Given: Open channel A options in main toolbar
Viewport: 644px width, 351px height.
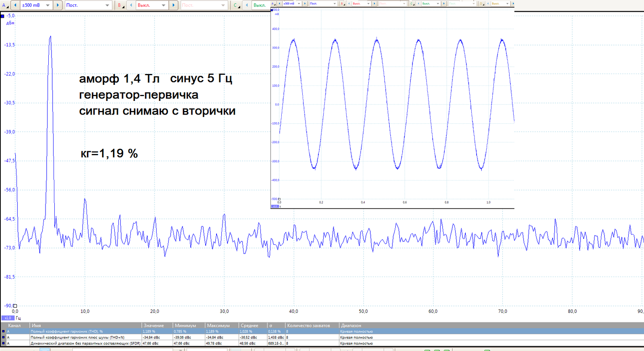Looking at the screenshot, I should pos(4,5).
